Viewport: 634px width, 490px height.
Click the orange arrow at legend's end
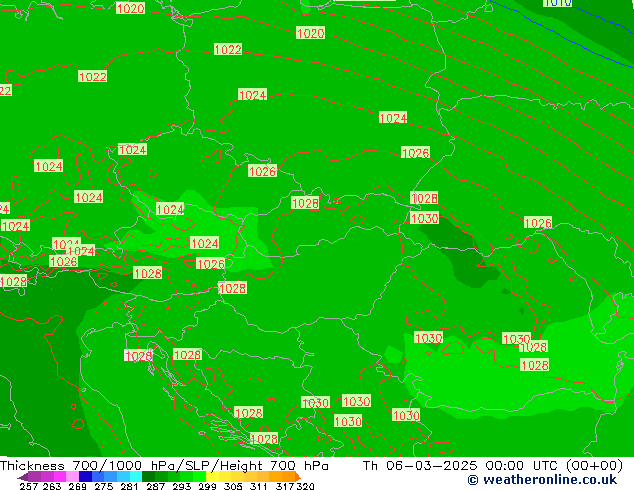pyautogui.click(x=298, y=477)
